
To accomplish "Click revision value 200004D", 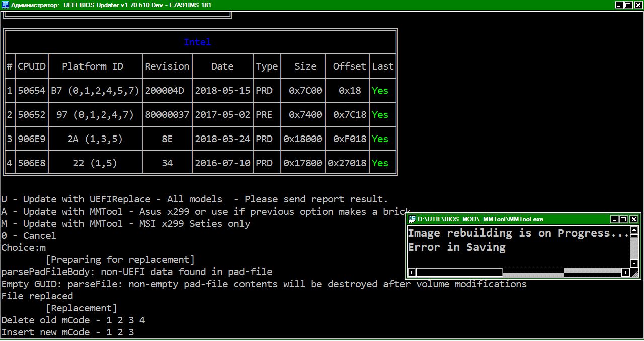I will coord(165,91).
